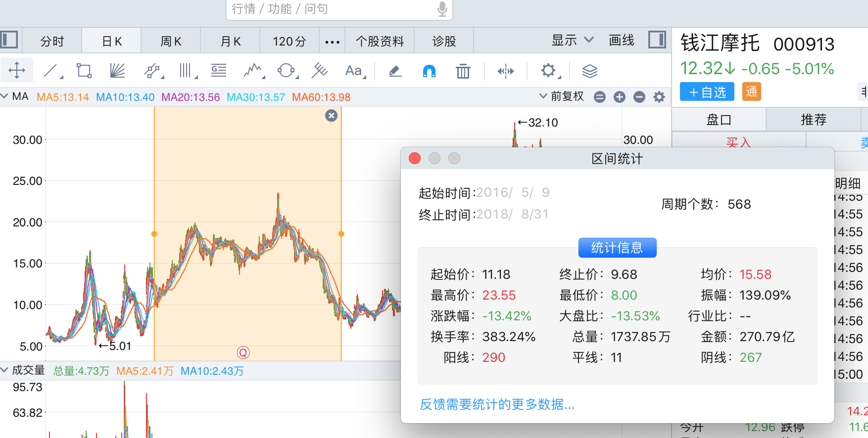Open the more periods ellipsis menu
The image size is (868, 438).
pos(332,42)
